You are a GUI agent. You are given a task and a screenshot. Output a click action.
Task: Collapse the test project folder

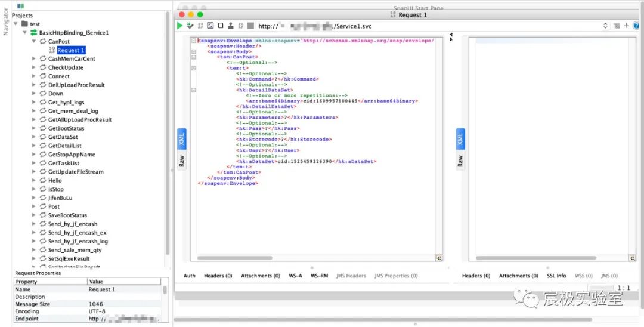tap(16, 24)
